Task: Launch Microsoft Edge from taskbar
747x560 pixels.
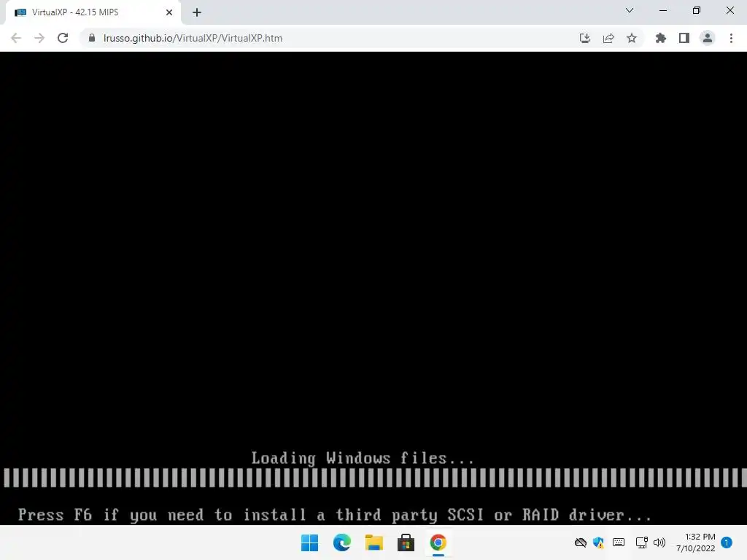Action: coord(342,542)
